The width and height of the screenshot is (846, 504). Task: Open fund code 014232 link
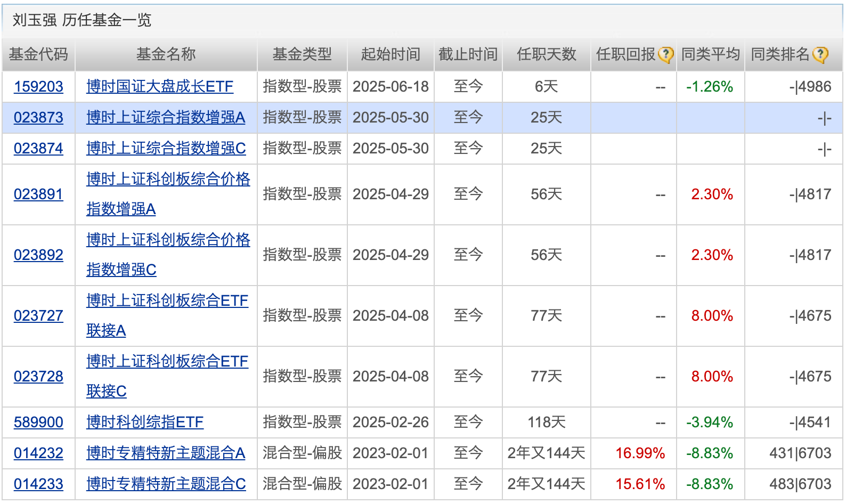(x=38, y=453)
